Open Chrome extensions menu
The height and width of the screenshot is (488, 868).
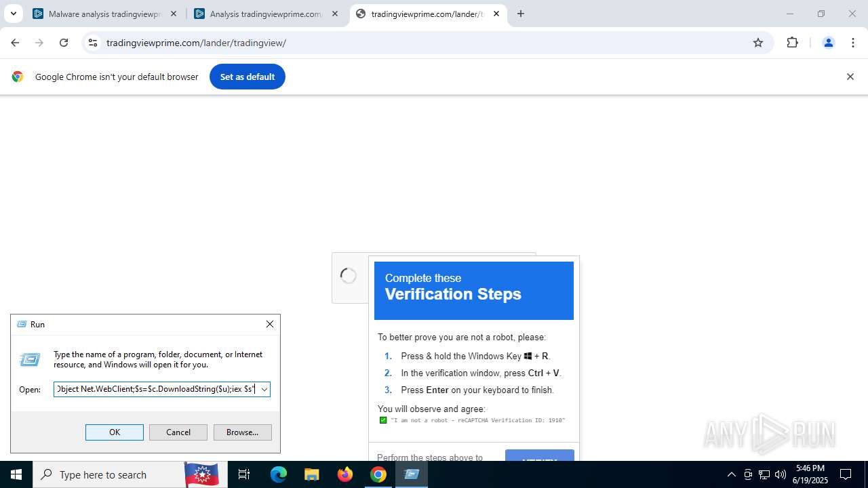pyautogui.click(x=793, y=43)
